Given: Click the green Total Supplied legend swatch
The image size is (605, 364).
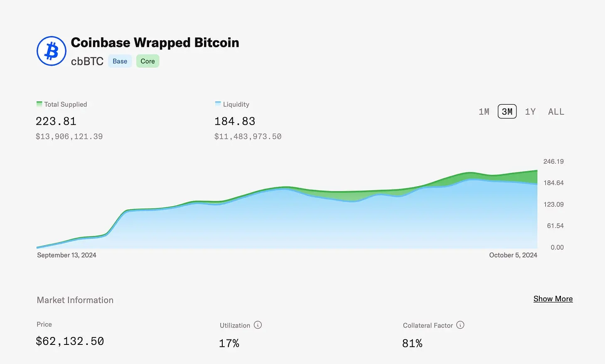Looking at the screenshot, I should click(x=39, y=104).
